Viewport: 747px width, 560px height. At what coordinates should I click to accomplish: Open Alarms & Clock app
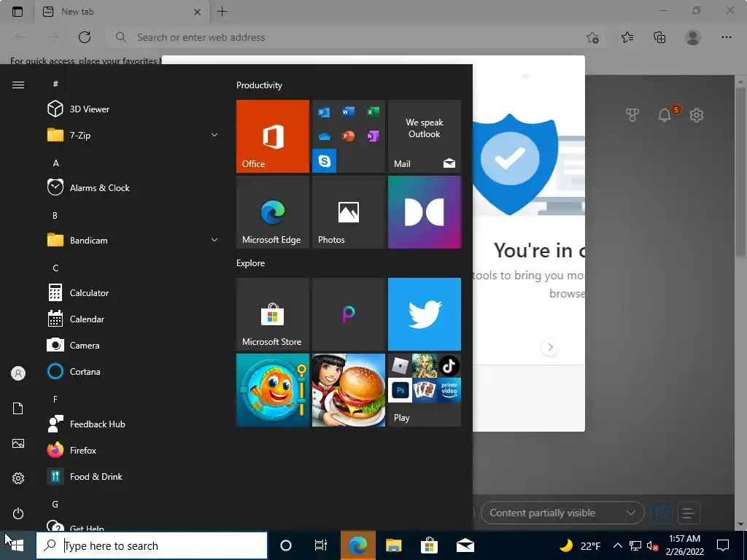pyautogui.click(x=133, y=187)
